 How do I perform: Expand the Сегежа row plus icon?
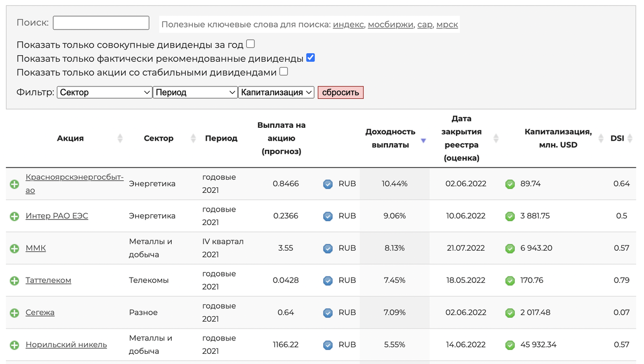click(x=14, y=313)
